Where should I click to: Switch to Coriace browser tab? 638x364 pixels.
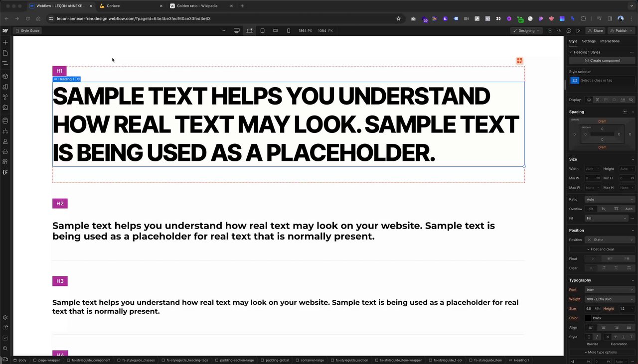[x=131, y=6]
